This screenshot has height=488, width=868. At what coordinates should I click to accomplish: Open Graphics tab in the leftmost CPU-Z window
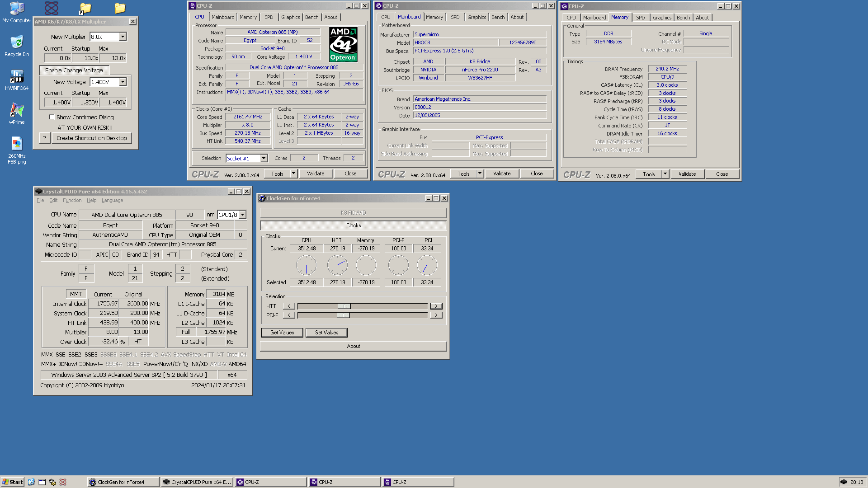tap(290, 17)
